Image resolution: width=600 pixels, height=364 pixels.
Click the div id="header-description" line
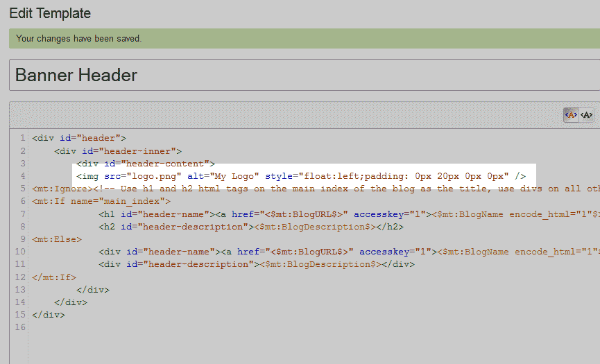click(x=257, y=264)
